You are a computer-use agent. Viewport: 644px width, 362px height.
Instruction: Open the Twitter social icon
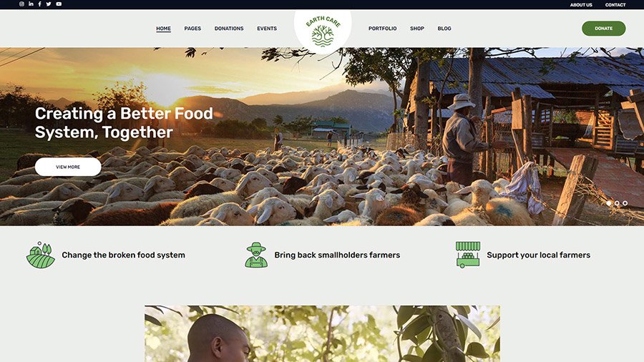pos(49,4)
